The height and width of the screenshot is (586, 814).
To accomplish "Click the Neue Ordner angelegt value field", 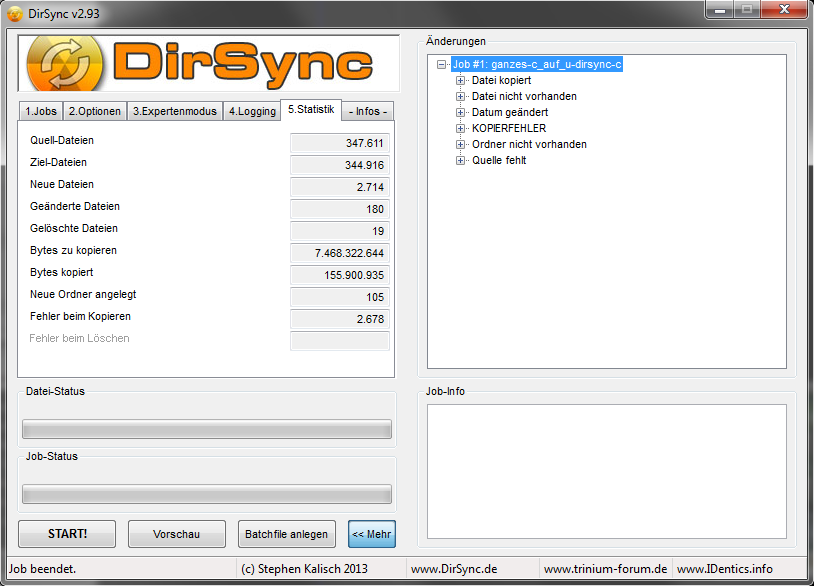I will (x=340, y=297).
